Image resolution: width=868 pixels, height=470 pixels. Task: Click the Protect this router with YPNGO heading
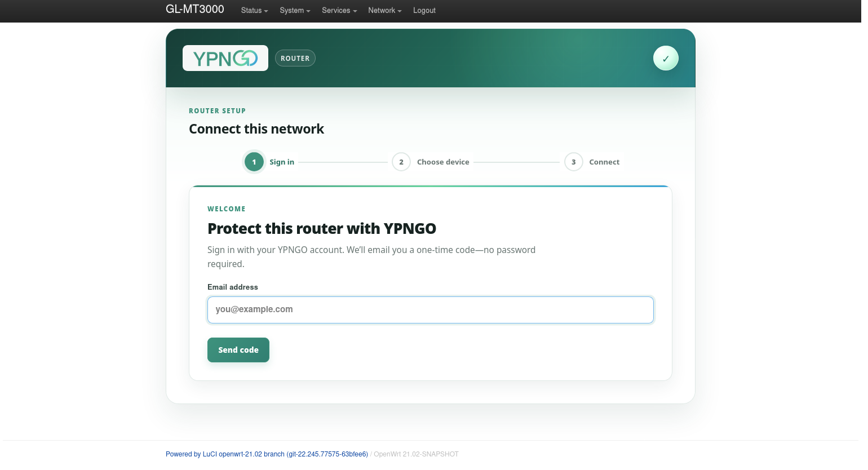(322, 228)
